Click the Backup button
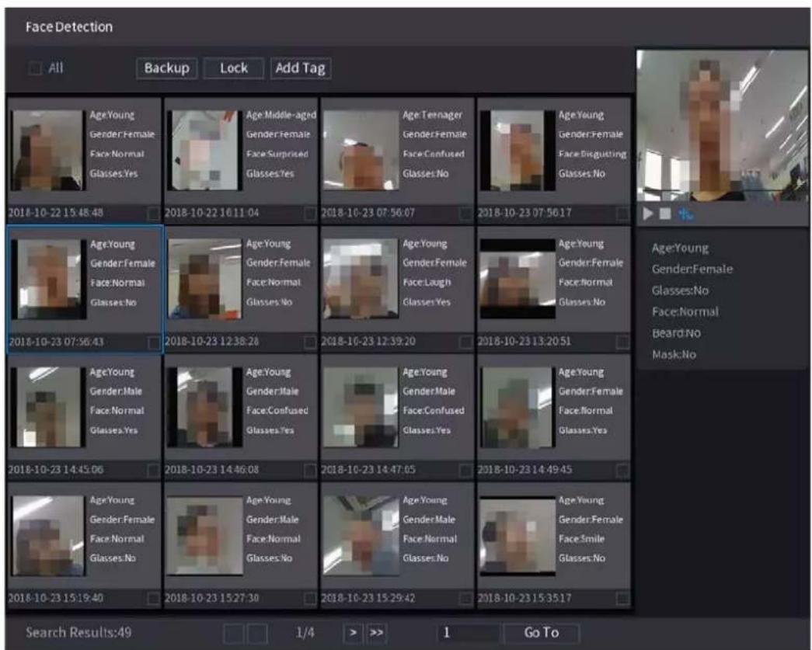812x650 pixels. point(167,68)
